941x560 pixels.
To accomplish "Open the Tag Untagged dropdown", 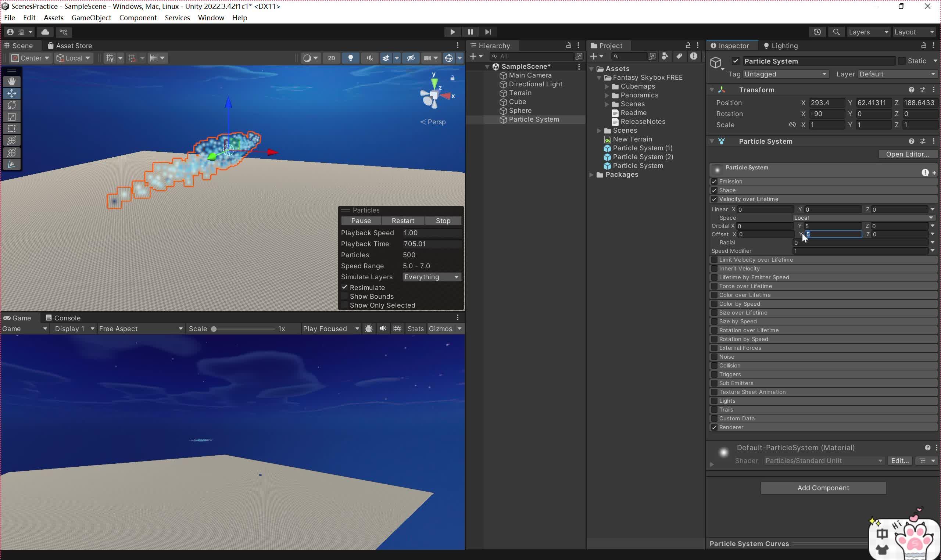I will pos(786,74).
